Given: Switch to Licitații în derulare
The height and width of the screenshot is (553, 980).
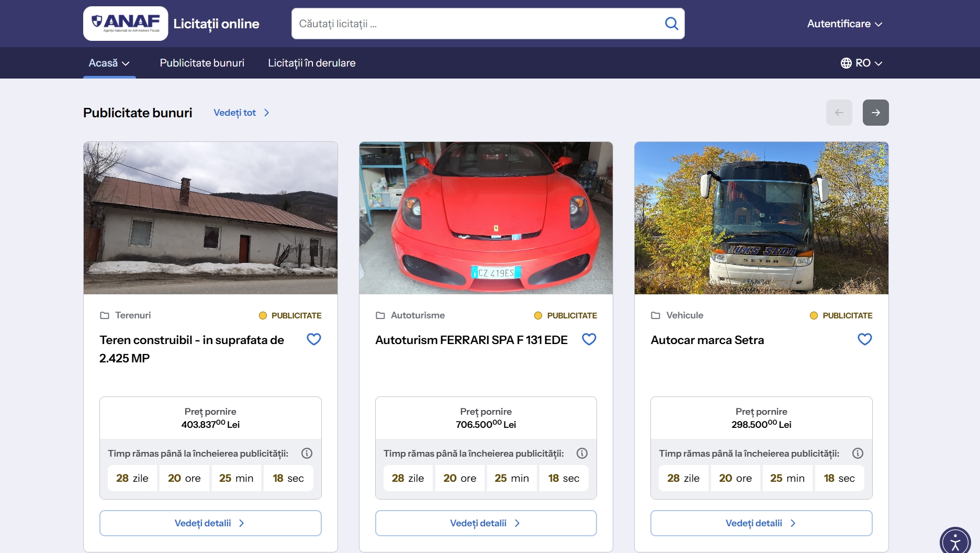Looking at the screenshot, I should [x=311, y=63].
